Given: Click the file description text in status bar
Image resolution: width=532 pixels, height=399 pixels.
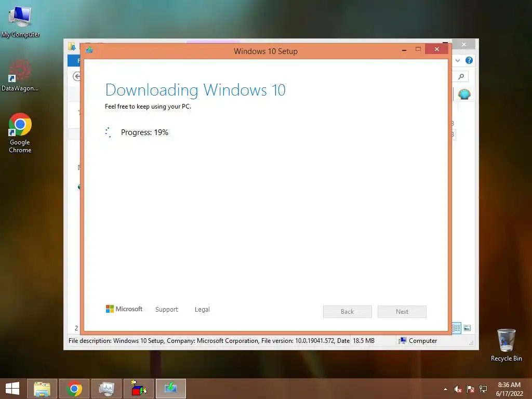Looking at the screenshot, I should pyautogui.click(x=209, y=341).
